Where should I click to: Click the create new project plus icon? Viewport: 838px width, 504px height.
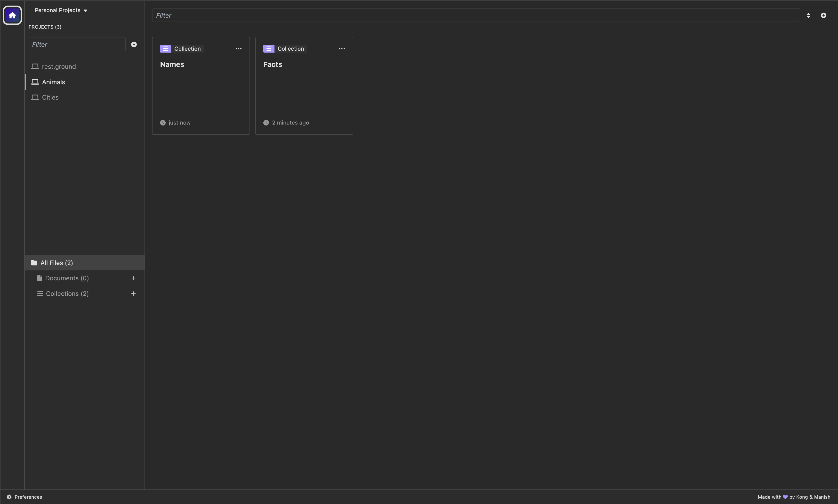coord(134,45)
